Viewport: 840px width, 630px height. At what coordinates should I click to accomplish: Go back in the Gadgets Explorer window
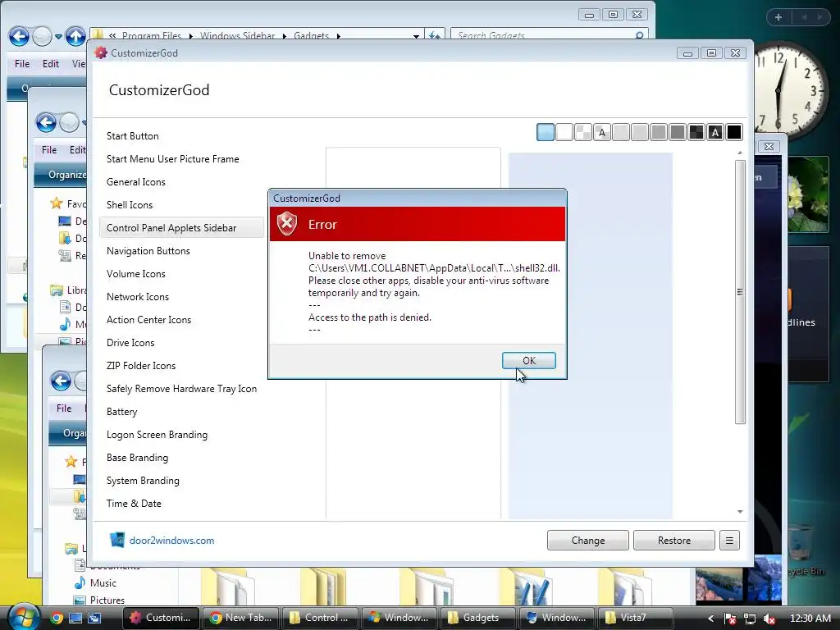coord(19,36)
